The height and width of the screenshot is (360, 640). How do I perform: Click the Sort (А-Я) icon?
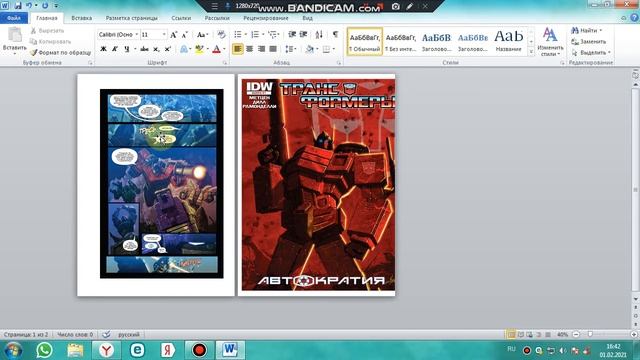click(319, 35)
